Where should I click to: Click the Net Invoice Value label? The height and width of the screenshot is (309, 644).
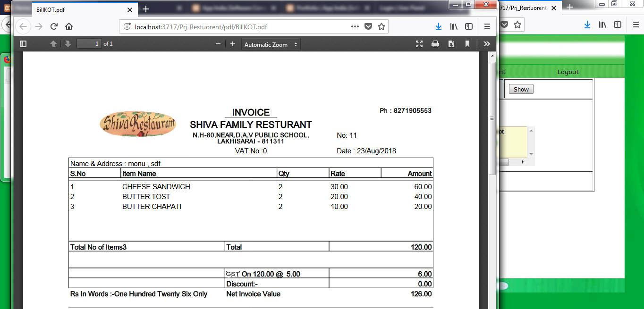click(253, 294)
